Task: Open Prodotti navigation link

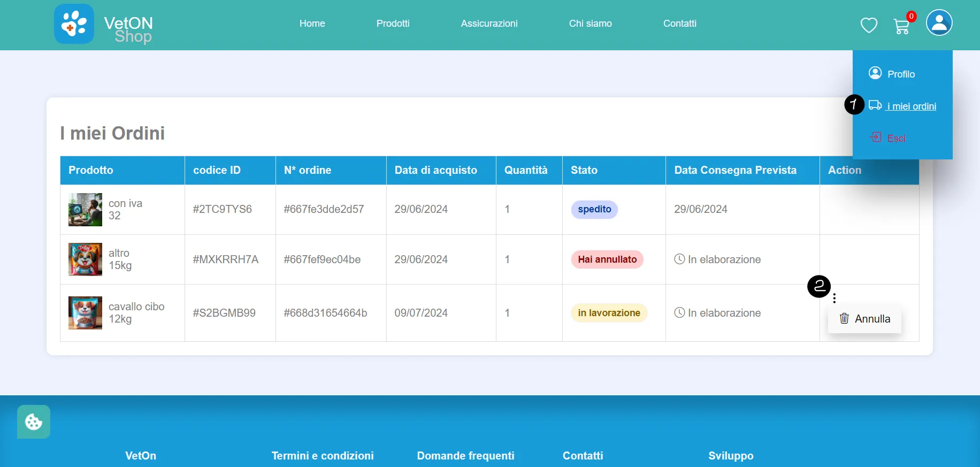Action: click(393, 24)
